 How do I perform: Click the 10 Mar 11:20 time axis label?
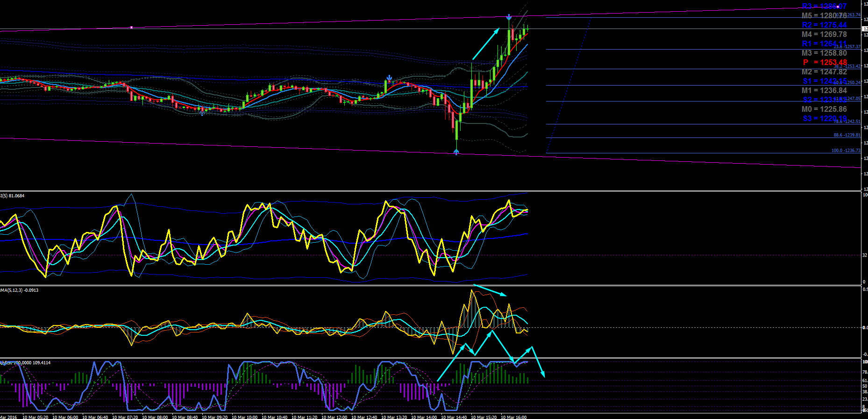[x=304, y=417]
